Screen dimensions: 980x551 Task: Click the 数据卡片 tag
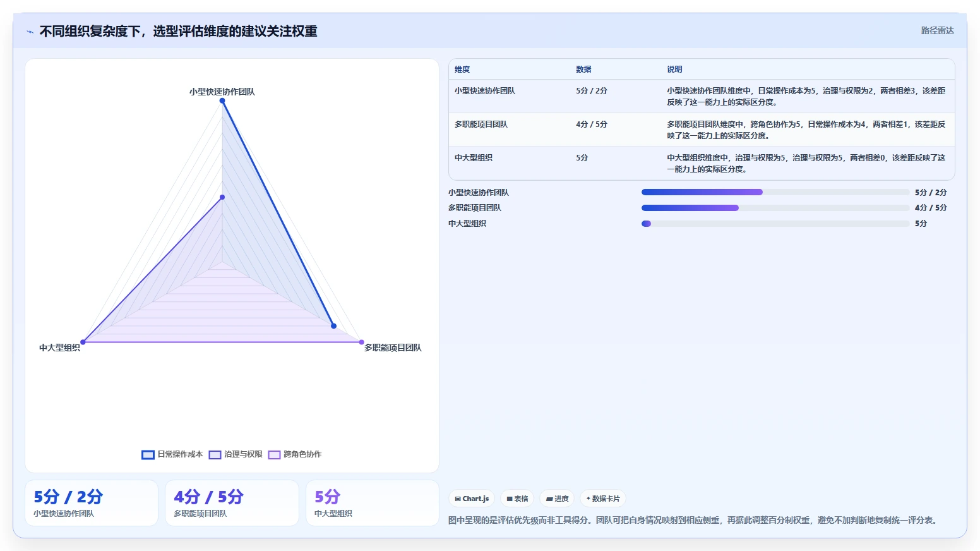(603, 499)
